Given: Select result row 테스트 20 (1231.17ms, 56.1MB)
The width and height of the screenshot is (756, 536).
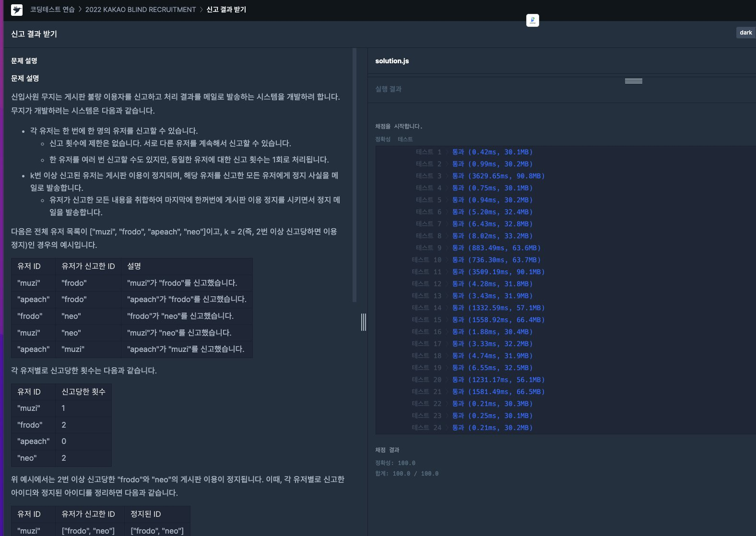Looking at the screenshot, I should pos(478,380).
